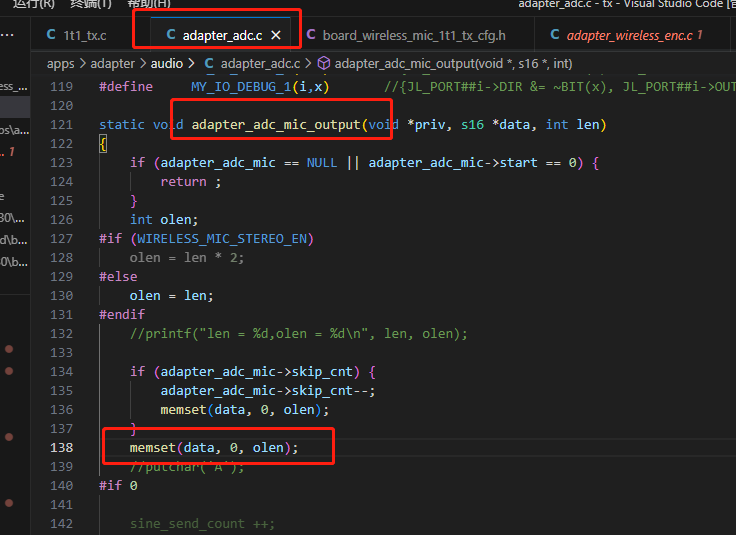
Task: Click memset call on line 138
Action: [214, 448]
